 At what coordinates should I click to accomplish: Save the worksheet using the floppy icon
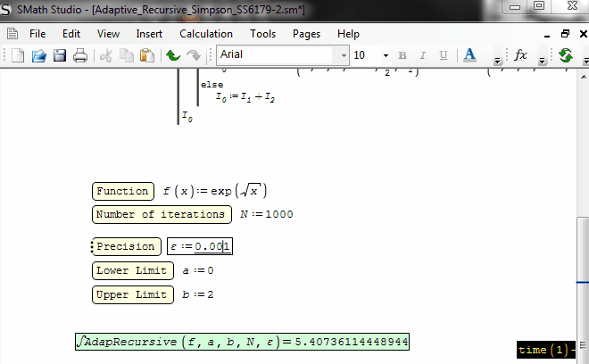pyautogui.click(x=60, y=55)
